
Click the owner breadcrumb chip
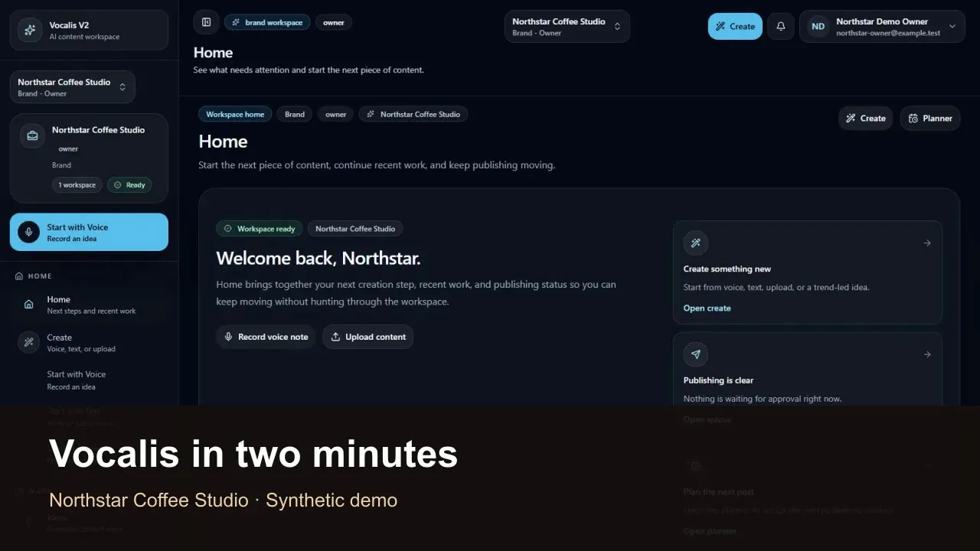click(336, 114)
